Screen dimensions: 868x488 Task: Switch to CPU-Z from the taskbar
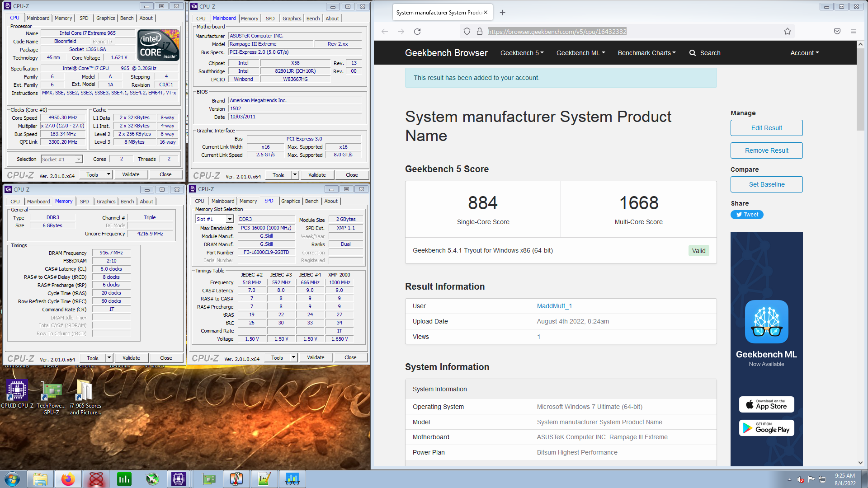(x=179, y=479)
